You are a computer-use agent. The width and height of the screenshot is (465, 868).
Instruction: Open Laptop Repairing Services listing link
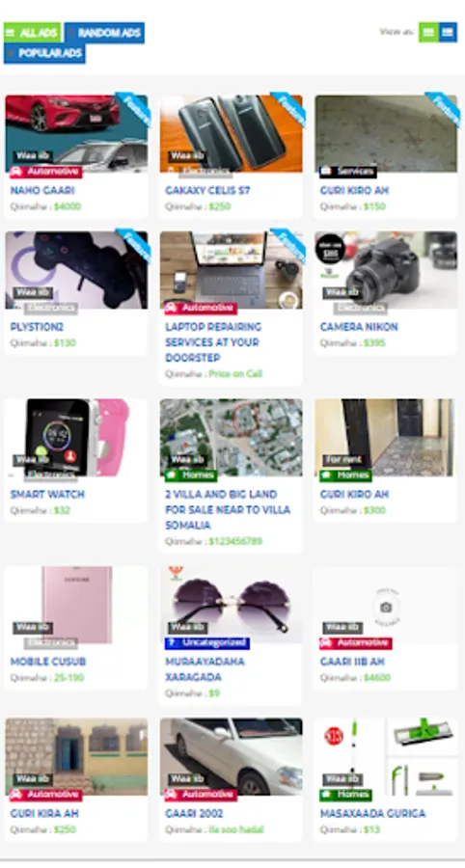pyautogui.click(x=213, y=342)
